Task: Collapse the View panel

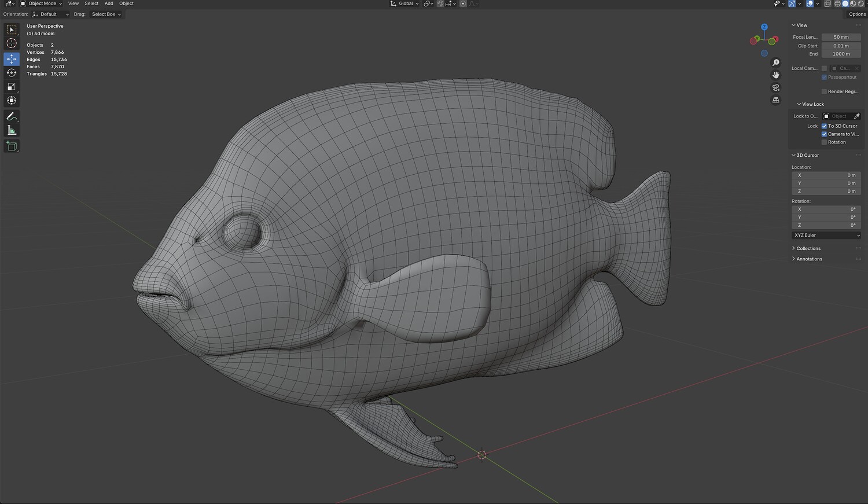Action: (x=799, y=25)
